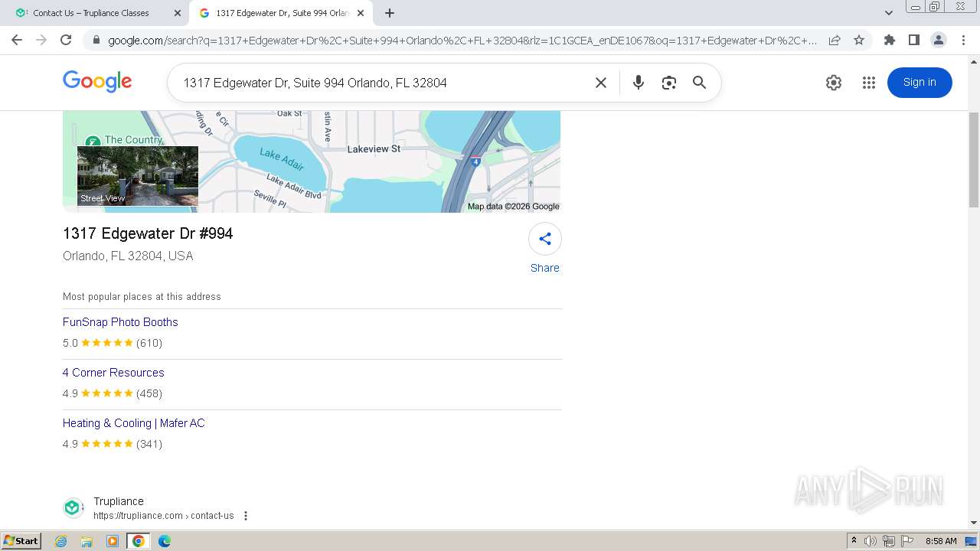
Task: Bookmark this page with the star
Action: coord(859,41)
